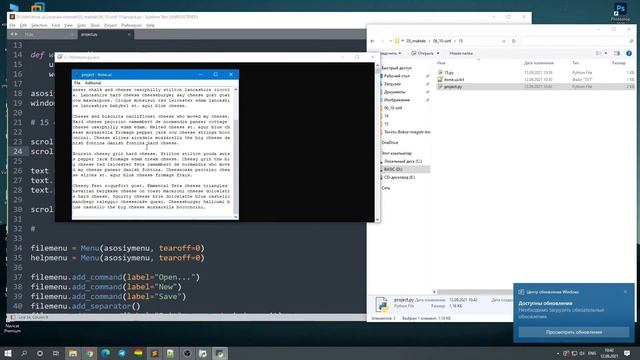
Task: Open Сеть in Explorer sidebar
Action: (x=386, y=188)
